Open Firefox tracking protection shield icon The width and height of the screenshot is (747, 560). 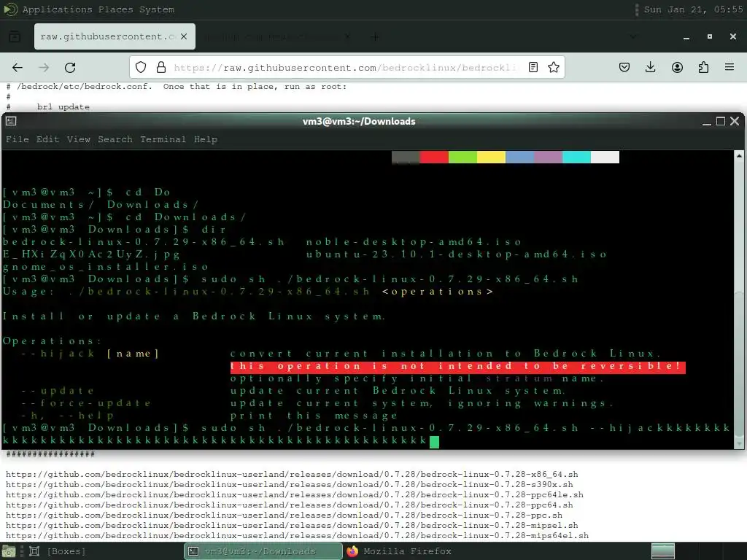pos(141,67)
